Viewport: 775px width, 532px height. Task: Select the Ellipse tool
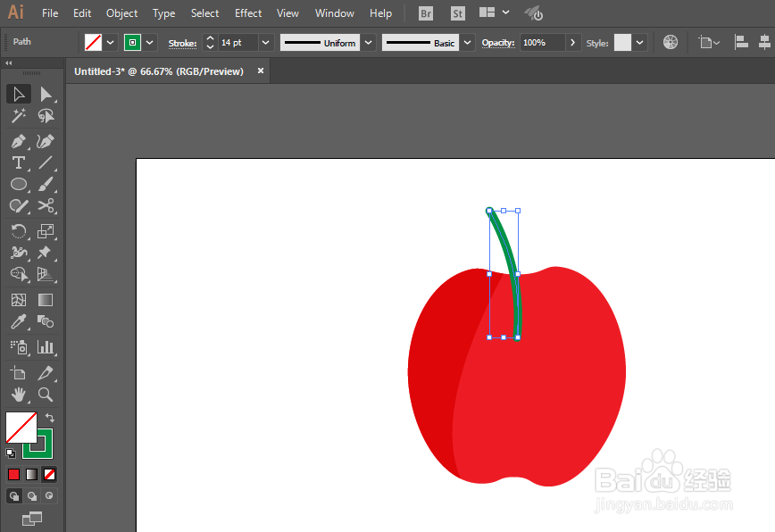pos(18,184)
